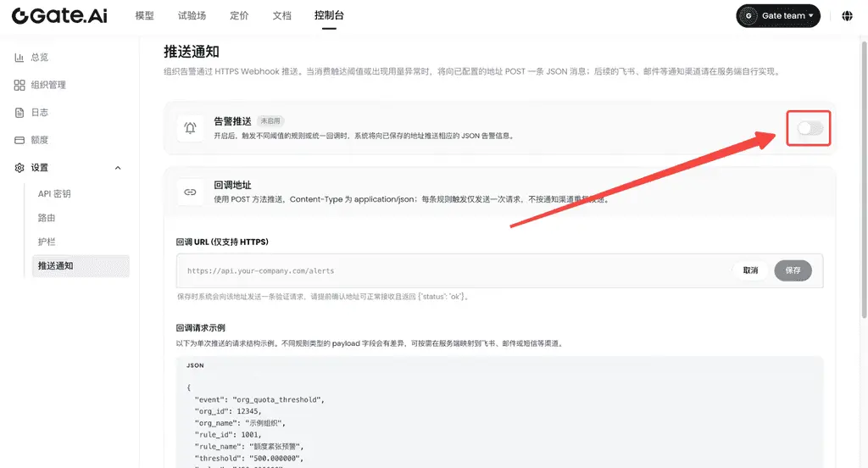The width and height of the screenshot is (868, 468).
Task: Click the 设置 gear icon
Action: point(19,168)
